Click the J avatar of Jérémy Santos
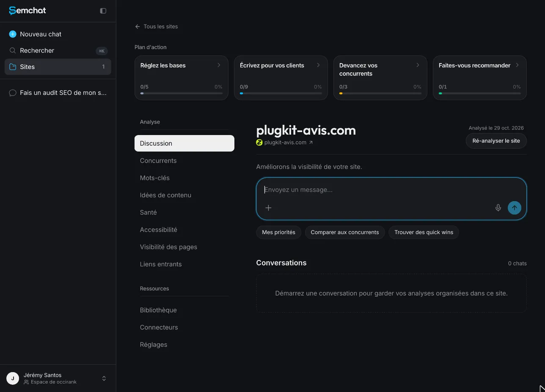The image size is (545, 392). tap(13, 378)
